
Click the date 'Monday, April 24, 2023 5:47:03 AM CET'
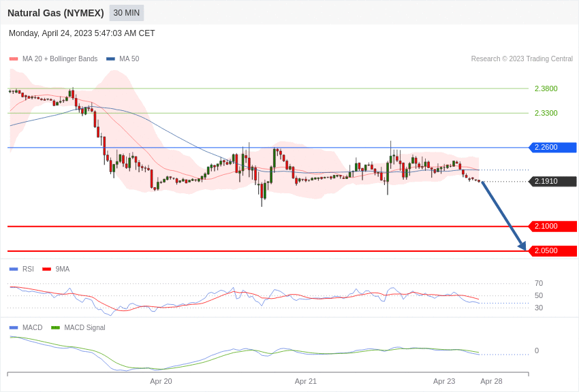click(x=82, y=33)
